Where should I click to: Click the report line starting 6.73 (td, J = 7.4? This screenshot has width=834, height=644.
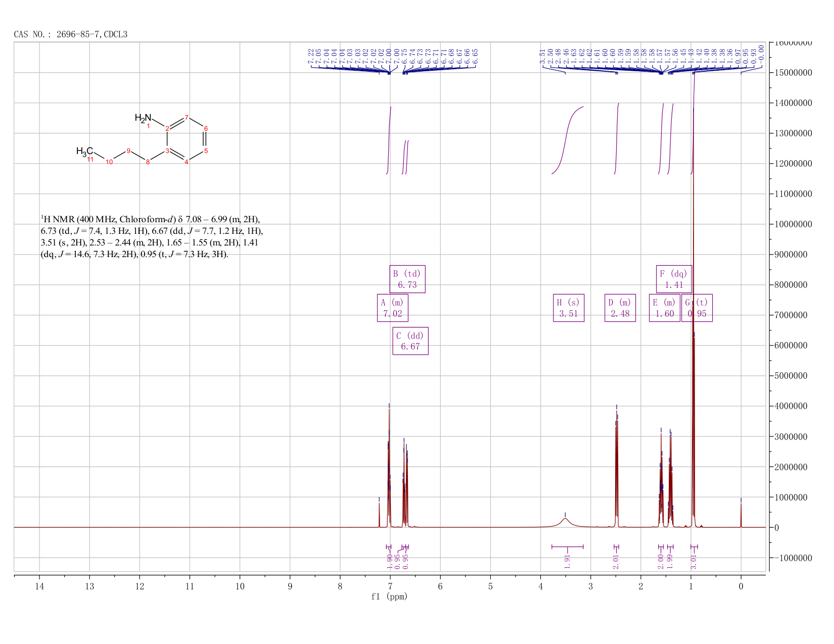click(x=152, y=231)
